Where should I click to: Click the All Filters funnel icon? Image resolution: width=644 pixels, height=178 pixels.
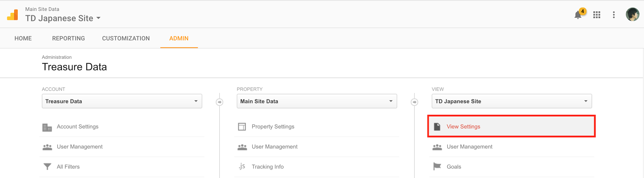tap(47, 167)
